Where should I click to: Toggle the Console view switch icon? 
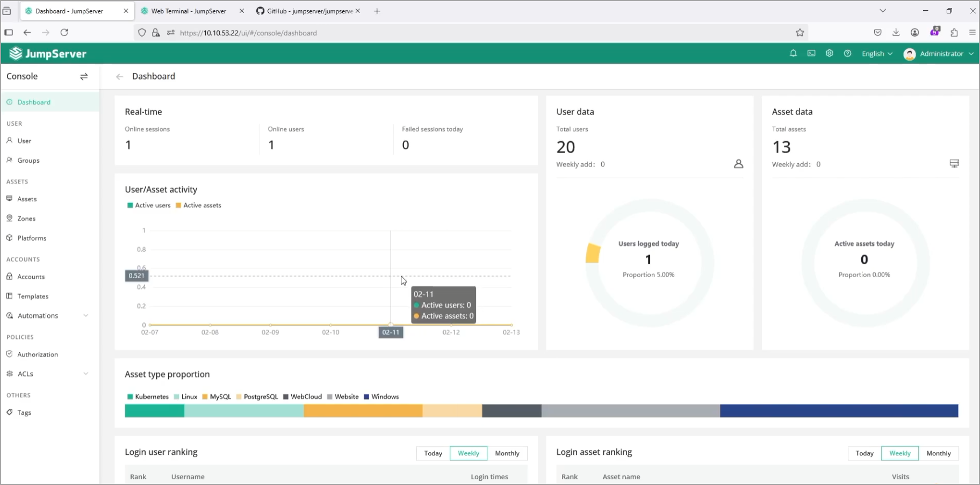coord(84,77)
